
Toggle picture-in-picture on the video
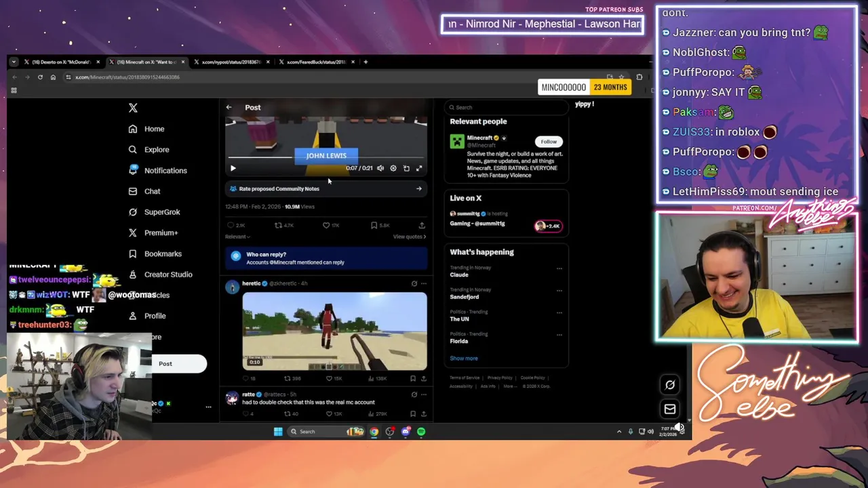[x=406, y=168]
